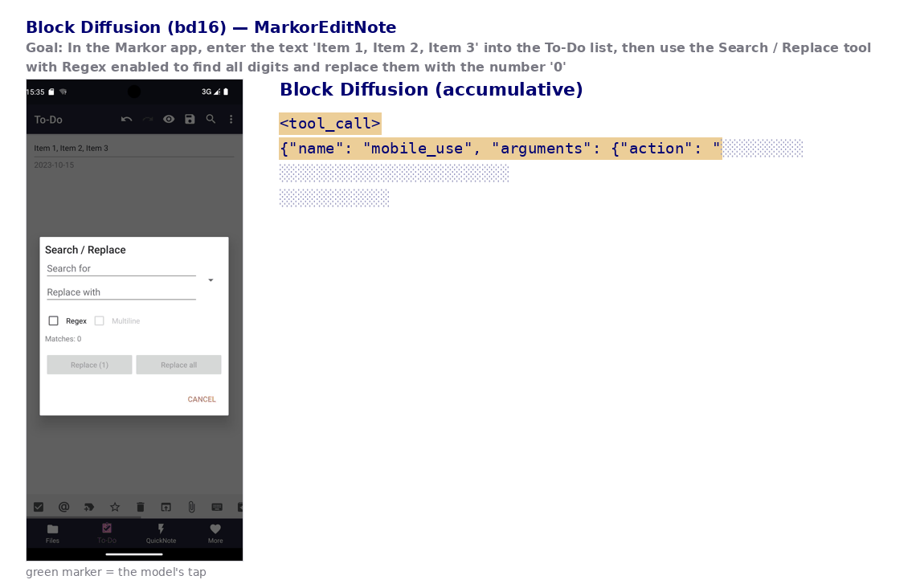This screenshot has height=588, width=916.
Task: Open the three-dot overflow menu
Action: pos(231,119)
